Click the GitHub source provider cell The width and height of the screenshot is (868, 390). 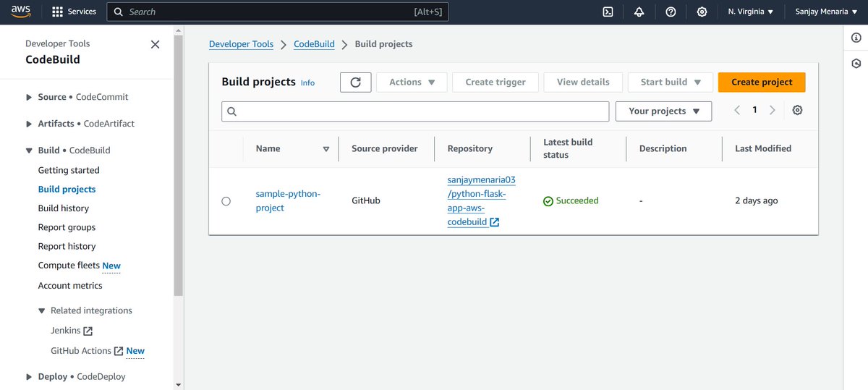point(366,200)
